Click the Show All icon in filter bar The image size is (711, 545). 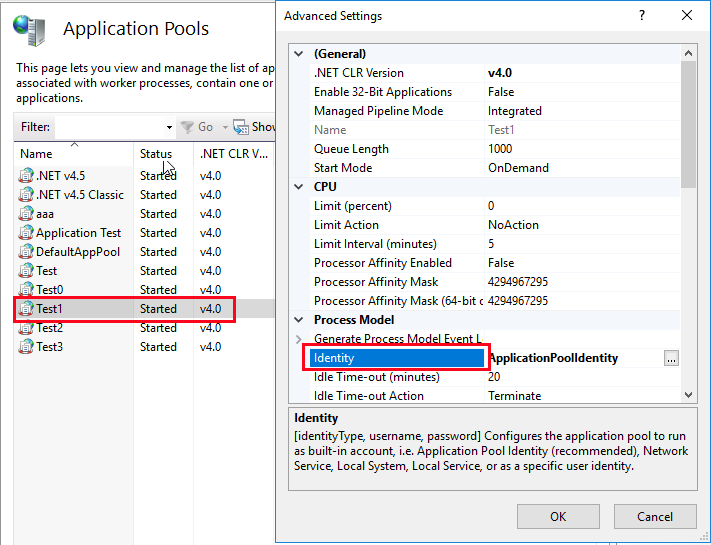(241, 127)
